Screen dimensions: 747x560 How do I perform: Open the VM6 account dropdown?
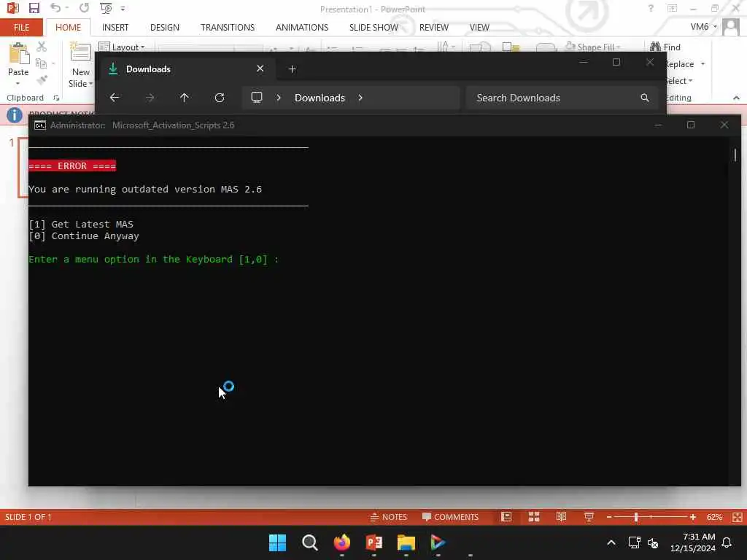704,27
